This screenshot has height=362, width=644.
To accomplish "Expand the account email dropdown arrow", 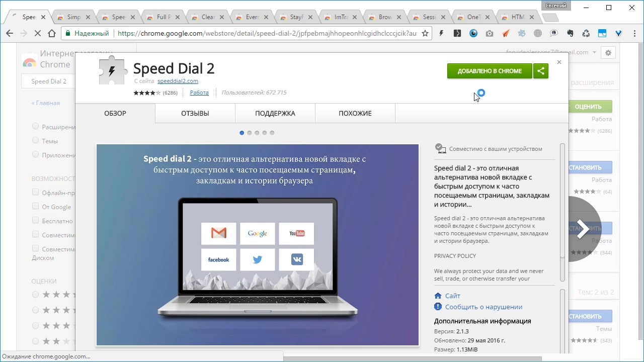I will pyautogui.click(x=594, y=52).
